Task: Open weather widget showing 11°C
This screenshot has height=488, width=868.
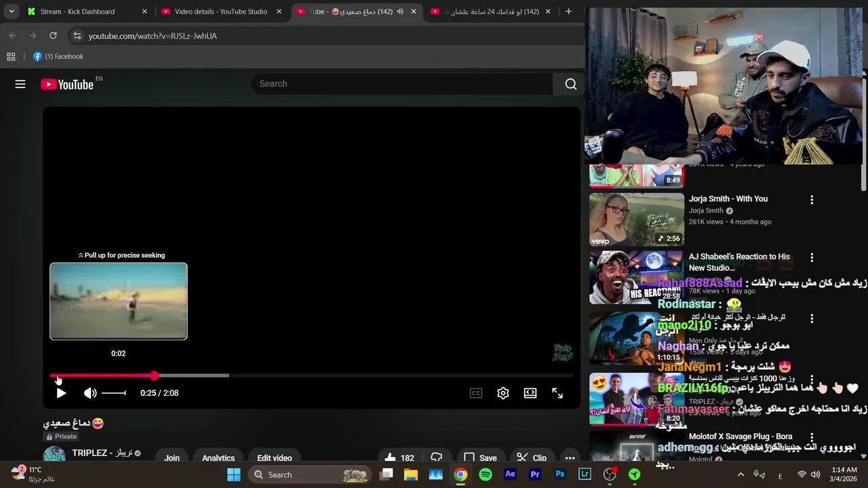Action: click(33, 474)
